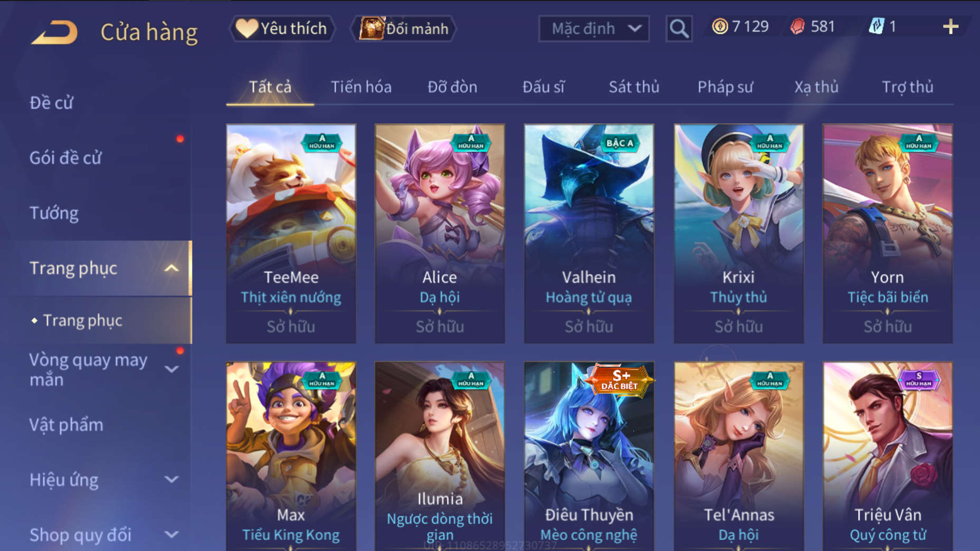Tap the heart Yêu thích icon

coord(246,28)
